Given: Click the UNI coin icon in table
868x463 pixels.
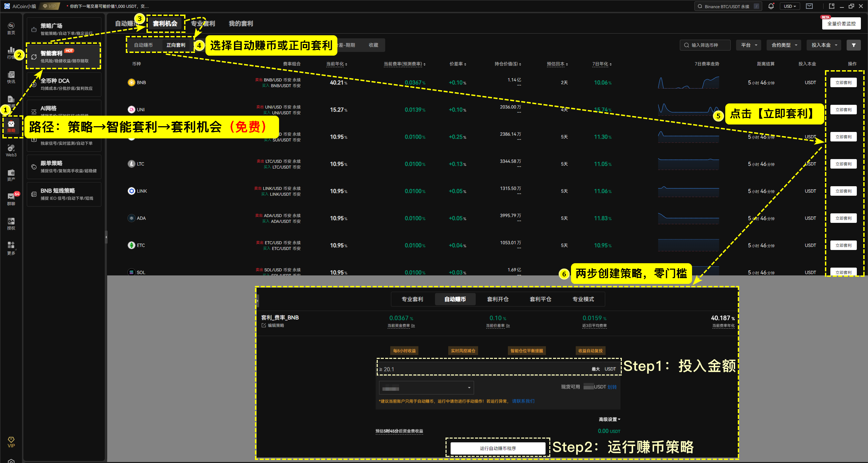Looking at the screenshot, I should click(x=131, y=110).
